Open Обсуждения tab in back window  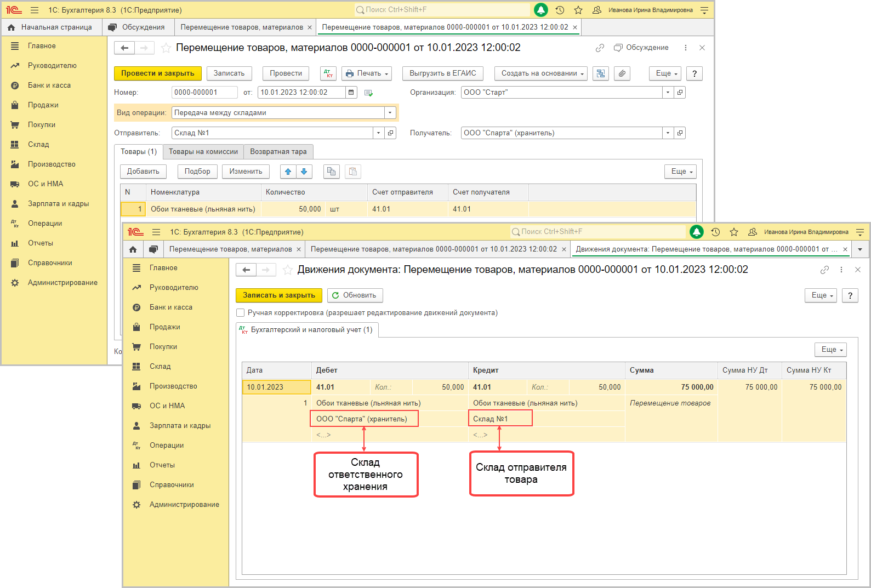[x=138, y=27]
